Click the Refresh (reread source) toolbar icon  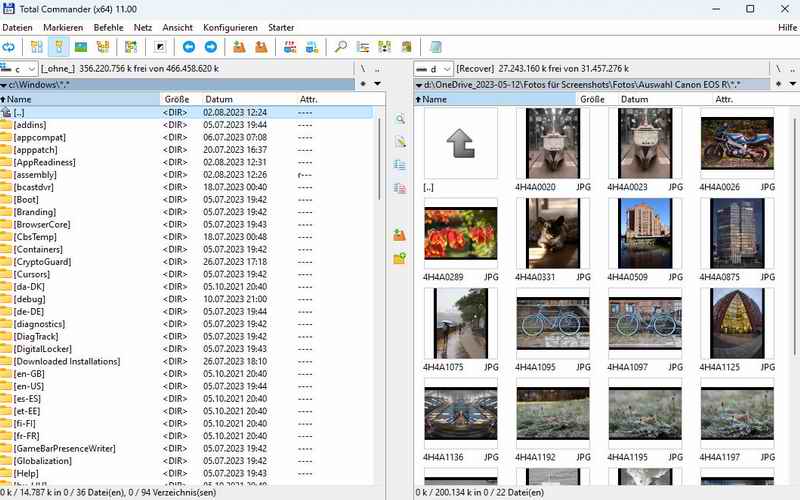[9, 47]
